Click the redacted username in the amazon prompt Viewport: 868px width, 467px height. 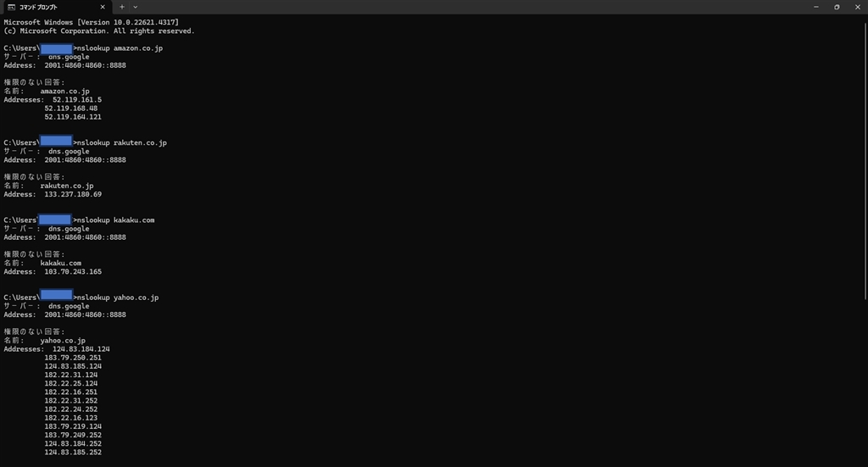pyautogui.click(x=57, y=48)
